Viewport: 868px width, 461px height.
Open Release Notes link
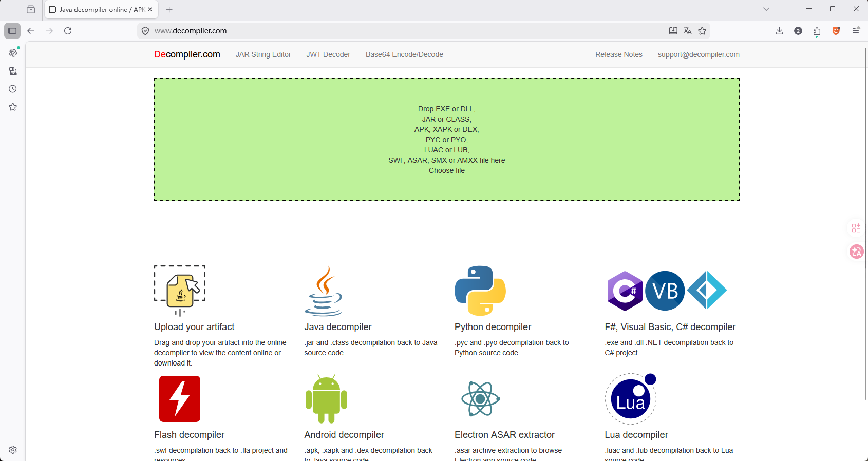[619, 54]
